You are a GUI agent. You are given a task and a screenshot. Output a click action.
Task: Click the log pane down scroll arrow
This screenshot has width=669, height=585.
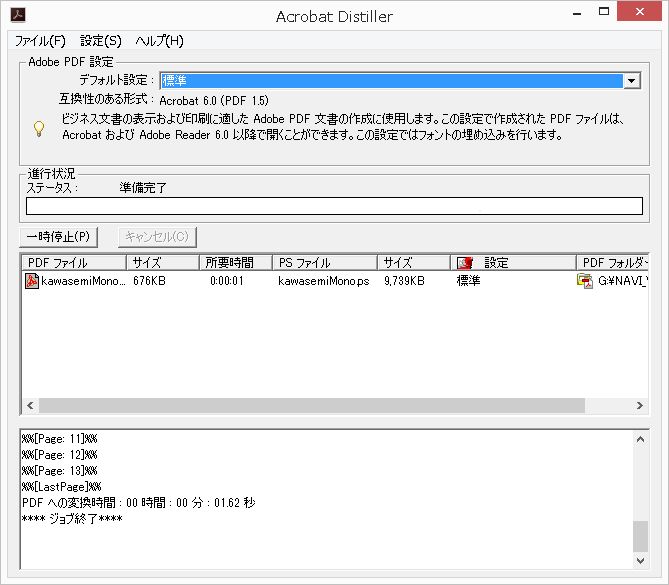[640, 561]
